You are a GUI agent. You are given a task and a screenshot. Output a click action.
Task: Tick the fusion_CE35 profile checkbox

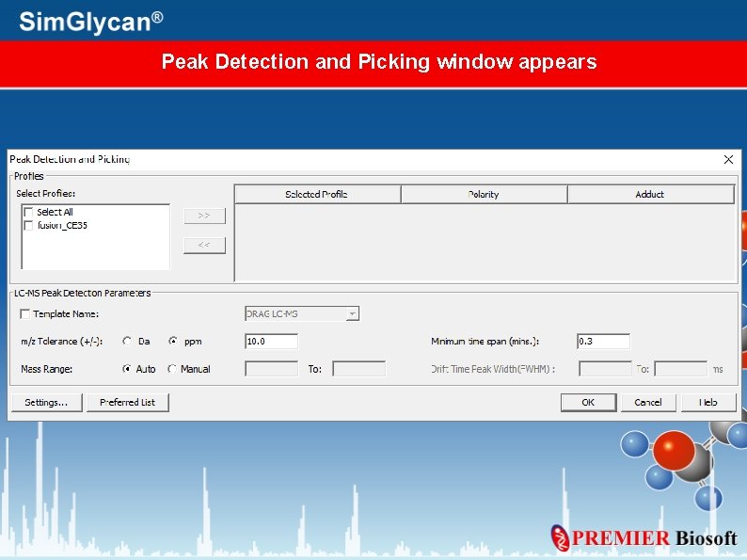28,226
